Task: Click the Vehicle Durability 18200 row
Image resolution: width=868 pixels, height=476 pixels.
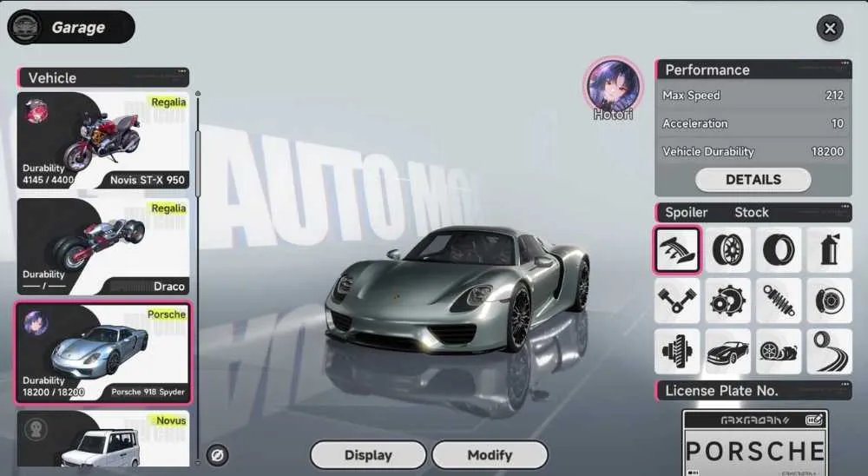Action: click(753, 151)
